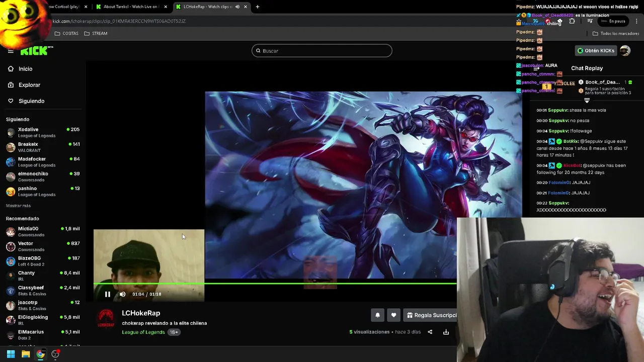Open joacotrp recommended channel
Screen dimensions: 644x362
(43, 305)
